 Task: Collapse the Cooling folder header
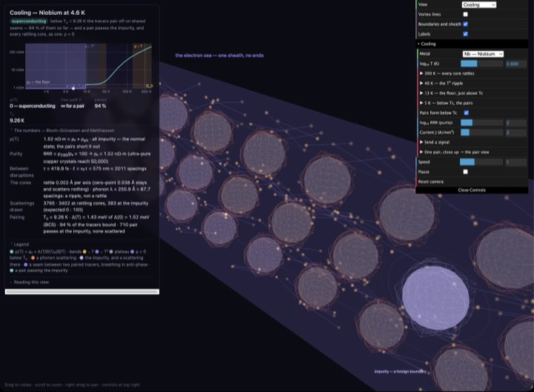tap(472, 44)
